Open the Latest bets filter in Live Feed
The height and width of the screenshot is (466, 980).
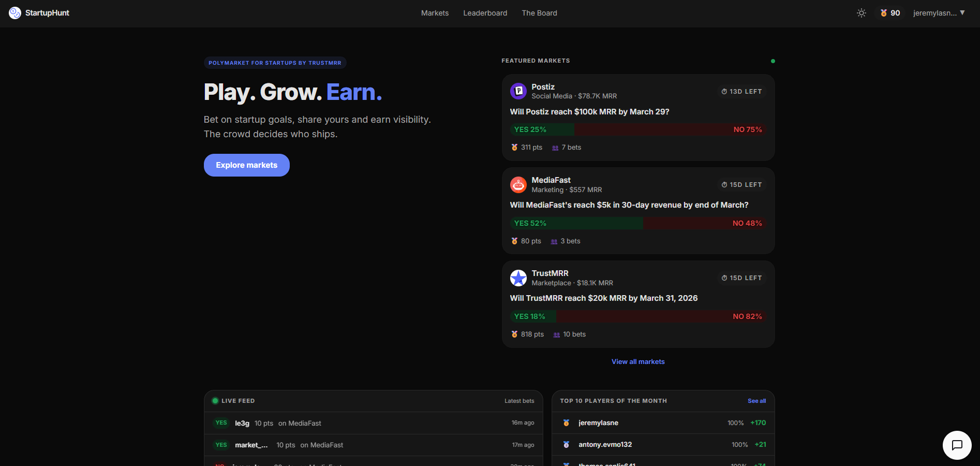point(519,400)
